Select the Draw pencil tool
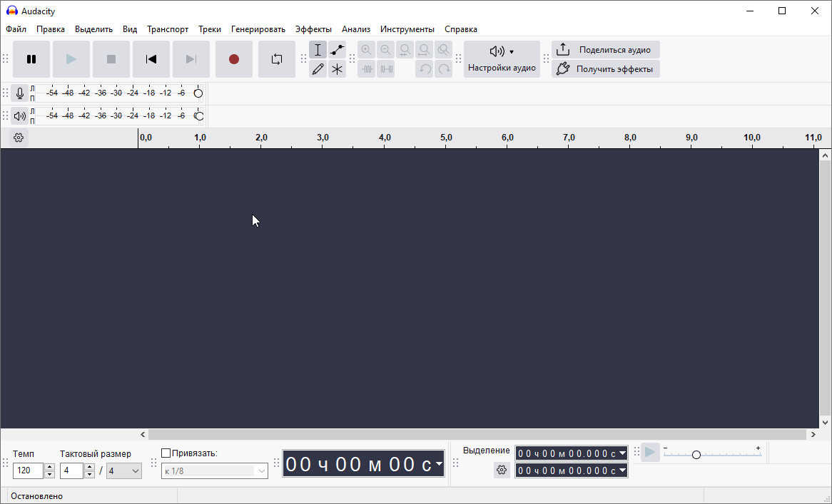 (x=318, y=69)
